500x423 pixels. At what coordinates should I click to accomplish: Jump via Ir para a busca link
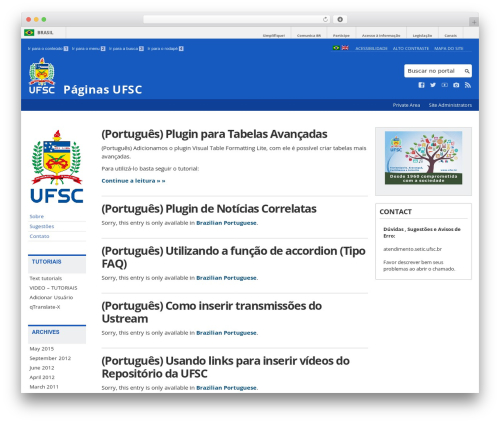[126, 49]
